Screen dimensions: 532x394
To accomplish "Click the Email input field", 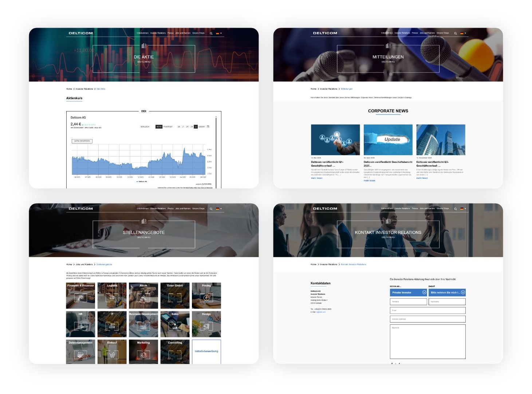I will click(x=427, y=311).
